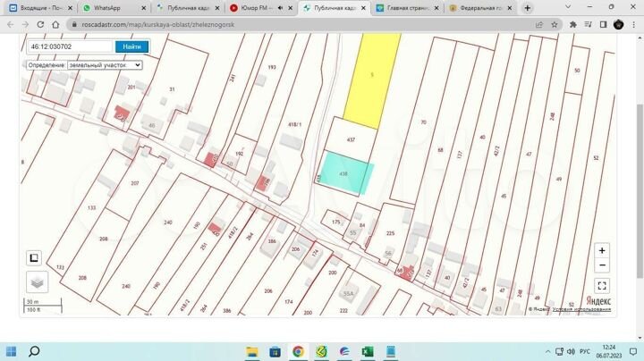Switch to the WhatsApp tab

tap(112, 8)
